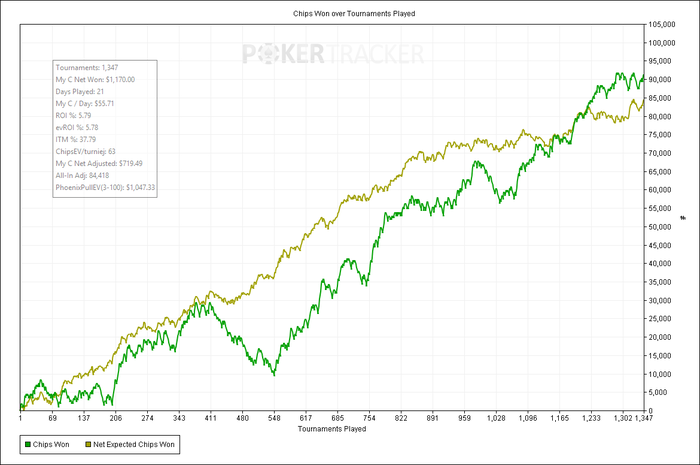
Task: Click the x-axis tick label 822
Action: 401,418
